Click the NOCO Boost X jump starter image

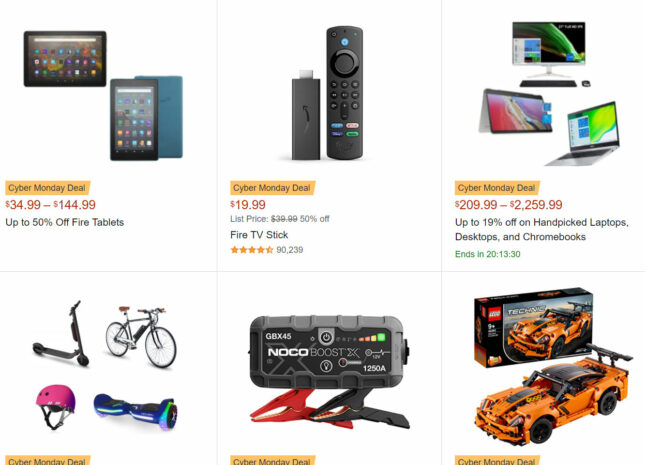pyautogui.click(x=329, y=372)
